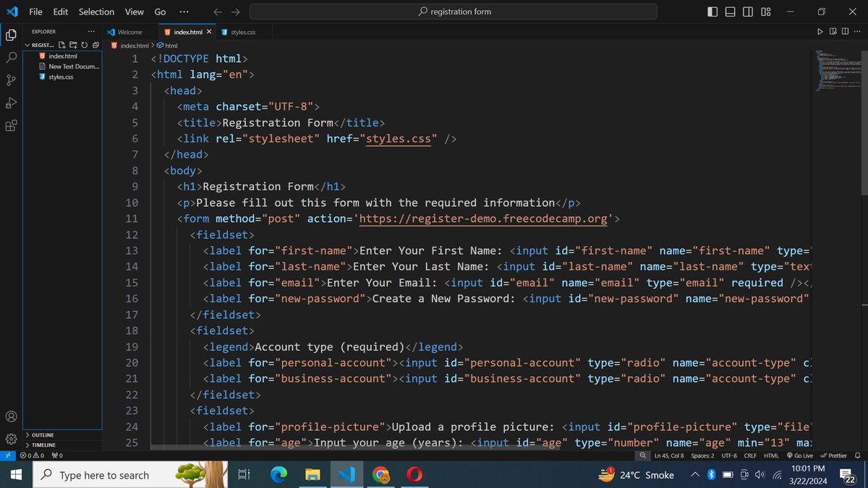The image size is (868, 488).
Task: Open the Search view in activity bar
Action: (x=11, y=57)
